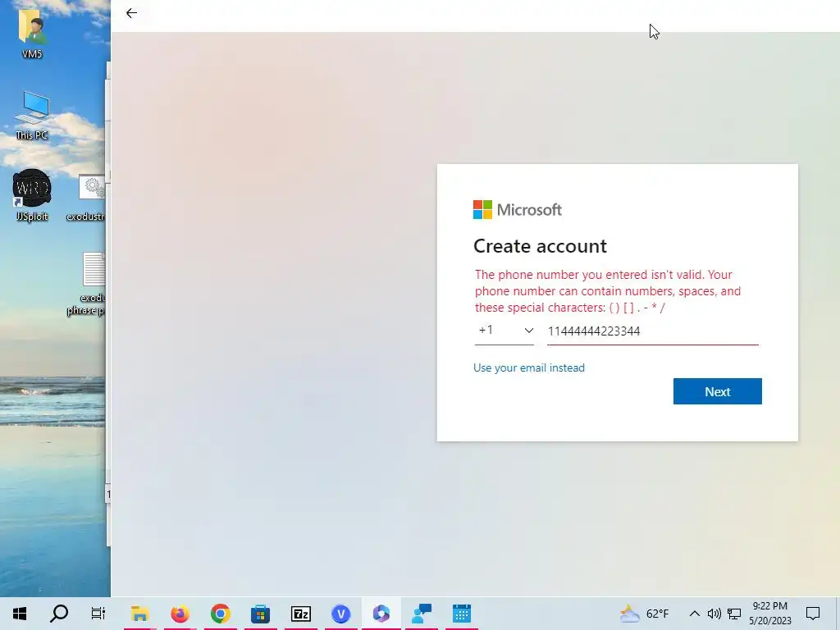Open taskbar Search

coord(59,614)
